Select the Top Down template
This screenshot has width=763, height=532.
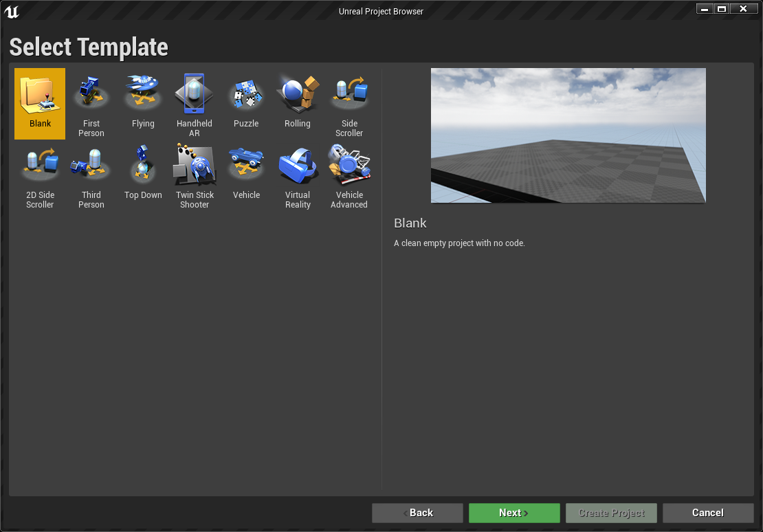(142, 175)
